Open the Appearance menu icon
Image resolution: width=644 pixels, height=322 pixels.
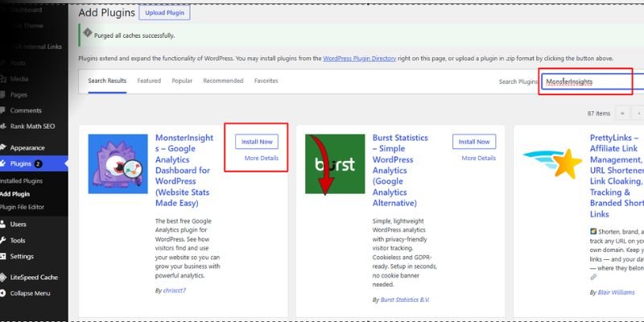point(2,148)
